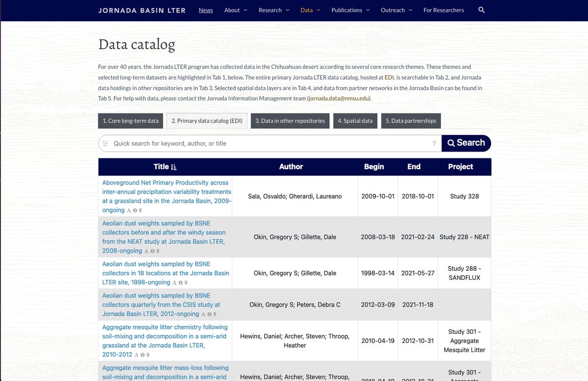Click begin date '1998-03-14'

pos(377,273)
